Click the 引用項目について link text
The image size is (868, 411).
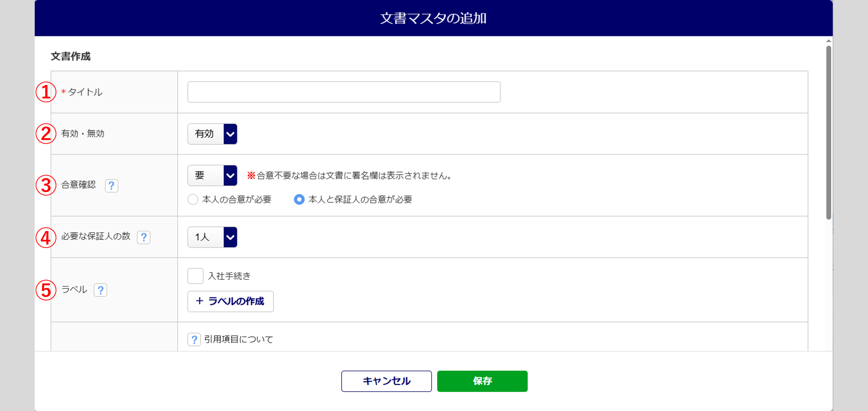click(x=239, y=339)
